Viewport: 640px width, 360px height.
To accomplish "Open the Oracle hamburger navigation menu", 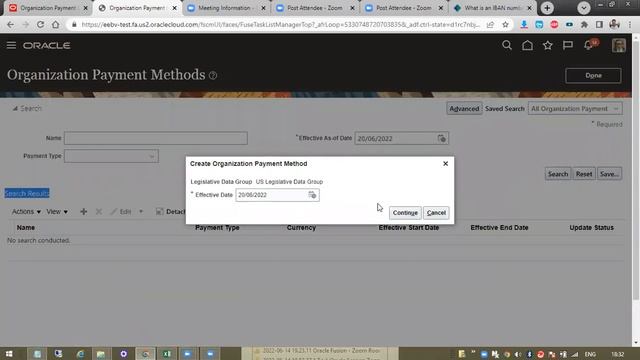I will click(x=11, y=45).
